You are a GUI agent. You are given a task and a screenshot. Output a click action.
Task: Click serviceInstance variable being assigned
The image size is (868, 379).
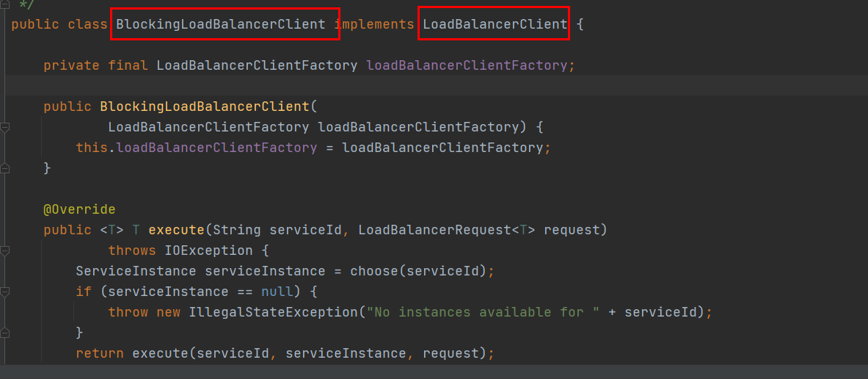click(265, 271)
